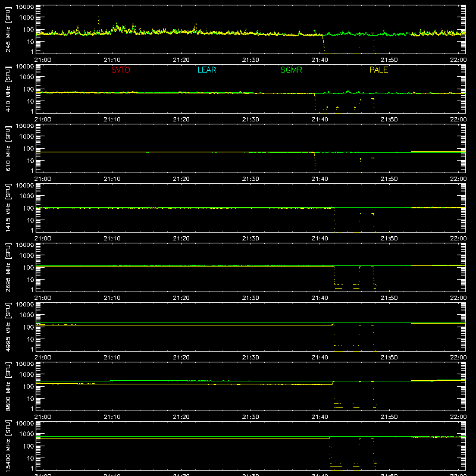Select the 2695 MHz [SFU] axis title
476x476 pixels.
point(8,267)
